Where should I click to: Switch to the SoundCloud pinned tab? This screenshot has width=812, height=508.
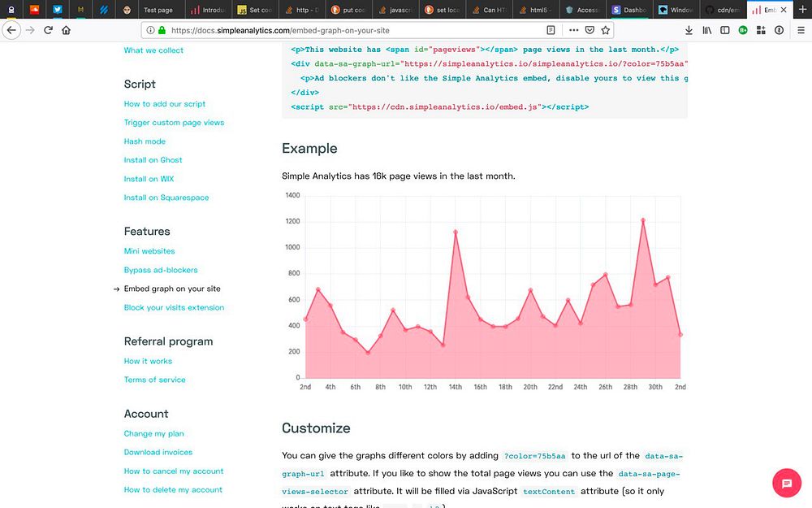click(34, 9)
